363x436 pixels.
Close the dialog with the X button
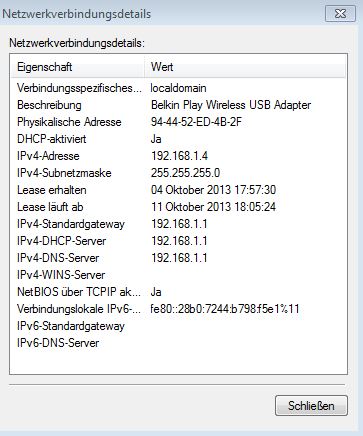coord(340,14)
